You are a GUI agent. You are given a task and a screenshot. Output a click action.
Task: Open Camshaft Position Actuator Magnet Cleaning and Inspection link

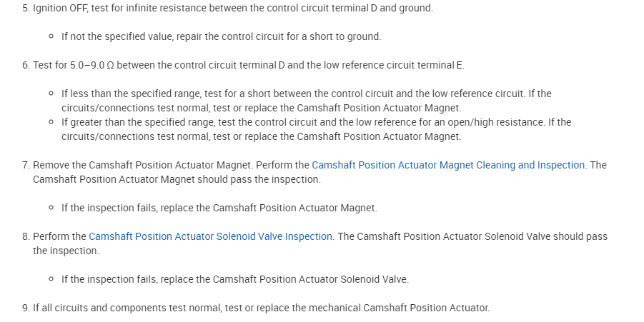point(448,165)
